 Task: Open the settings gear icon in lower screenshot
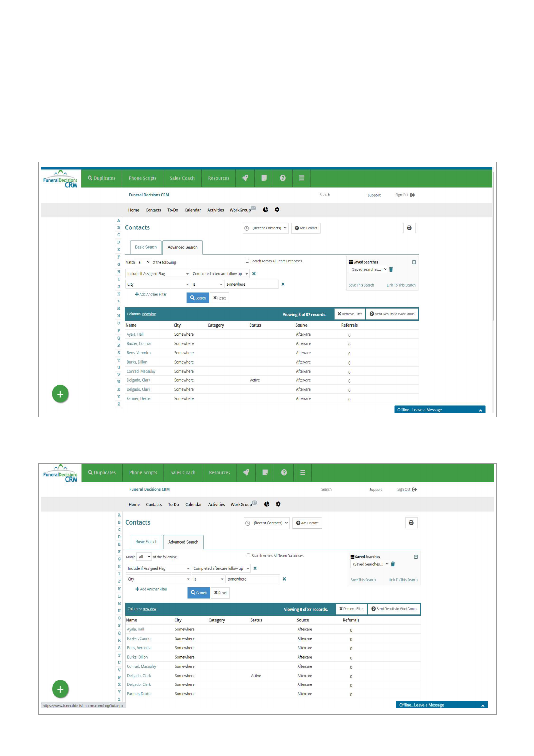[x=278, y=504]
